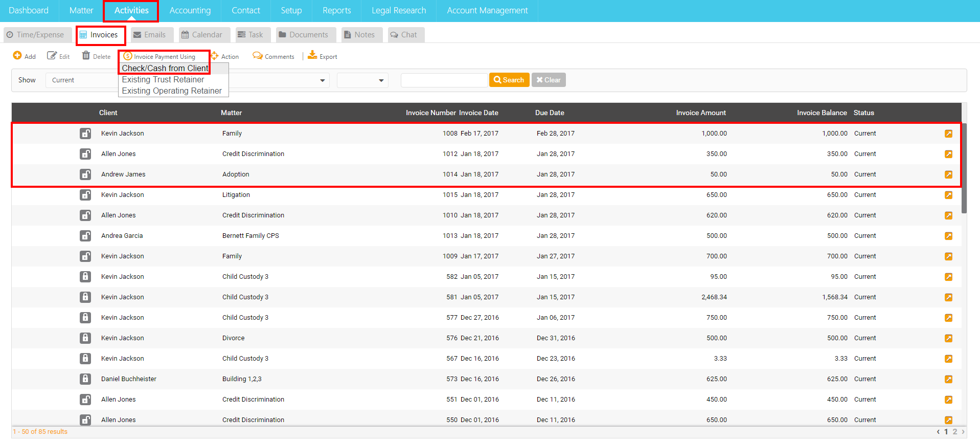Open the Action toolbar item
Image resolution: width=980 pixels, height=441 pixels.
coord(225,56)
